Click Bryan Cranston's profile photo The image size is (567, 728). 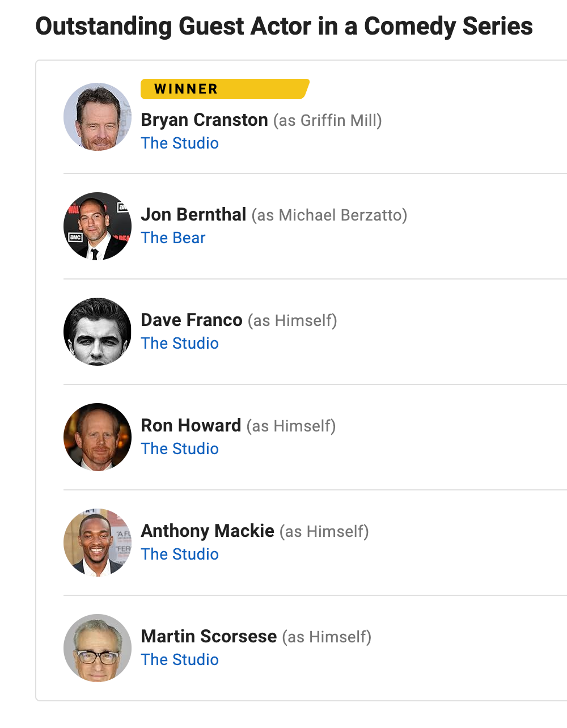(98, 117)
